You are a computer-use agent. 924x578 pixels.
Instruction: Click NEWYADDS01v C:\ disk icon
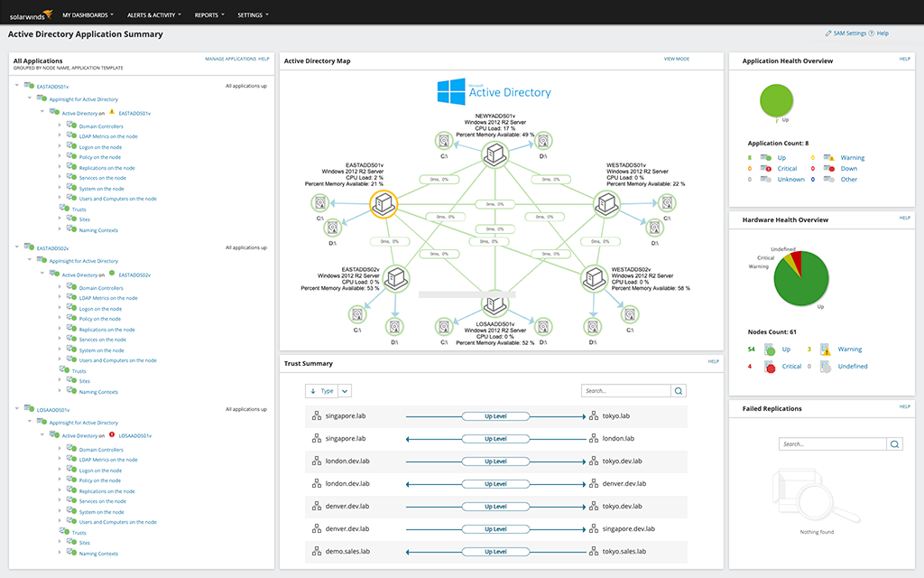coord(444,141)
